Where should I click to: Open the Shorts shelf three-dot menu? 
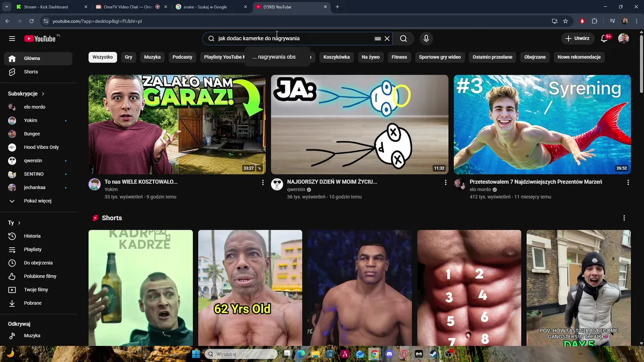[624, 218]
